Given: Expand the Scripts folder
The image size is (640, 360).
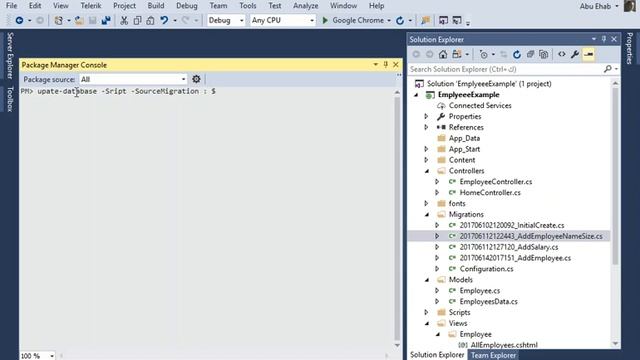Looking at the screenshot, I should pos(426,312).
